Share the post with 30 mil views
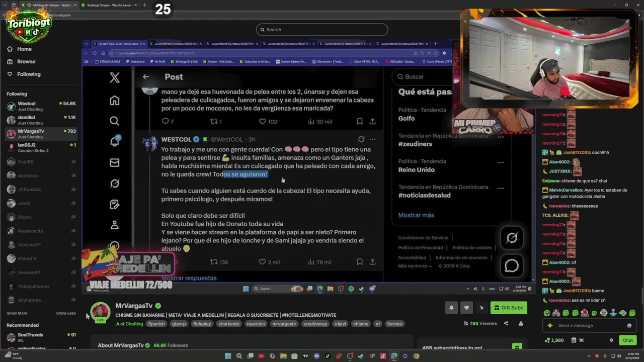 (x=372, y=121)
